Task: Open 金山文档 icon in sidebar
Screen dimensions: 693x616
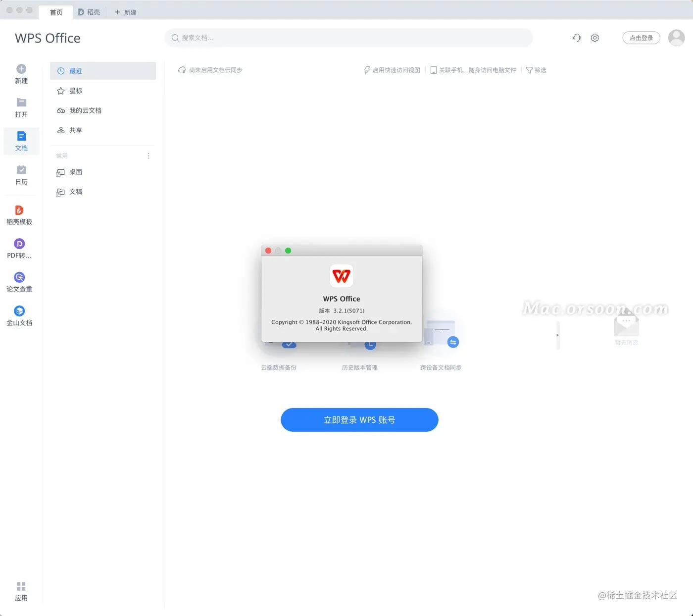Action: (19, 311)
